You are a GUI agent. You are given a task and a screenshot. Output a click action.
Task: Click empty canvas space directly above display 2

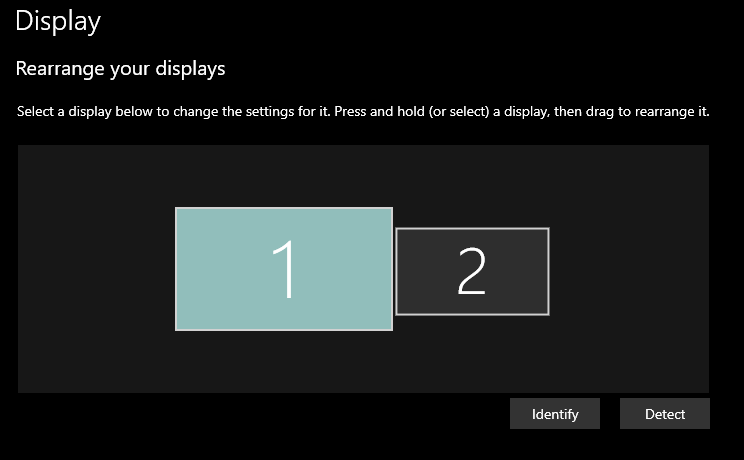point(472,185)
